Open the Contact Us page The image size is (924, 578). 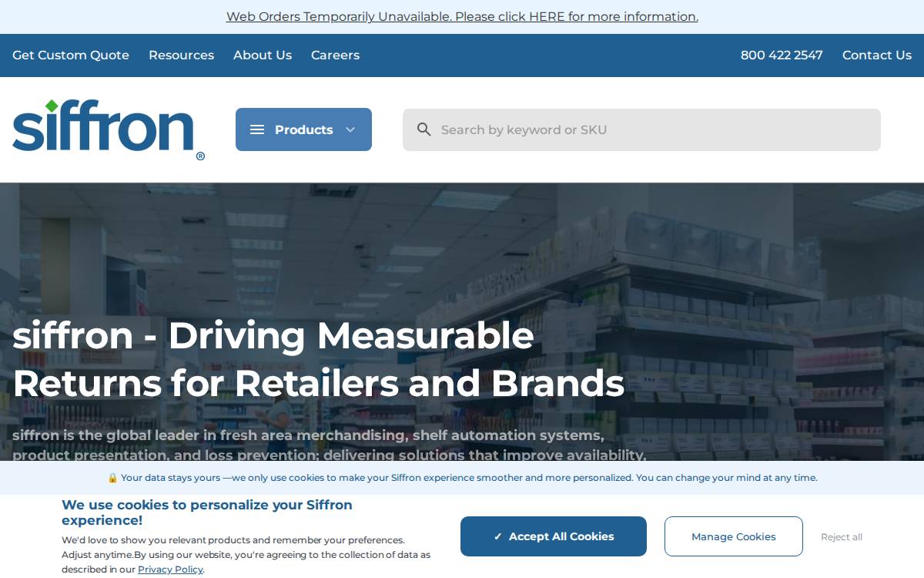[x=877, y=55]
